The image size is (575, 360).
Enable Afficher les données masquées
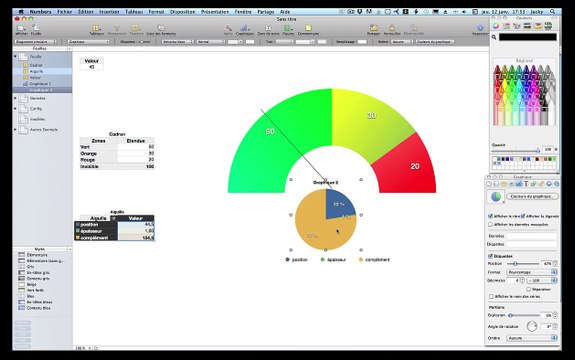491,224
